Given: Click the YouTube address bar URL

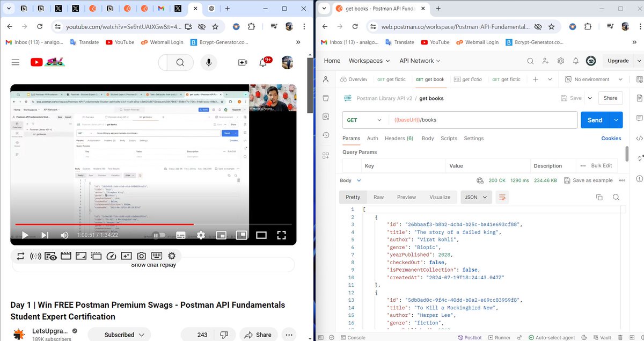Looking at the screenshot, I should pos(123,26).
